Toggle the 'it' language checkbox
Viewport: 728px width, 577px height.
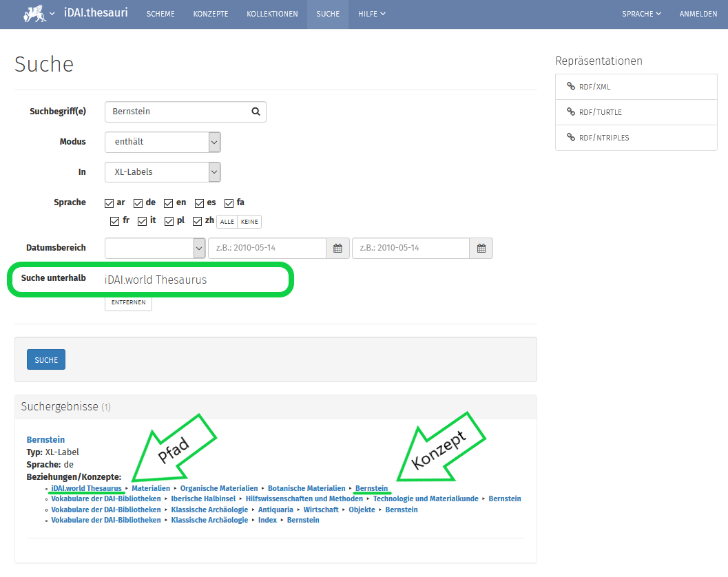pyautogui.click(x=142, y=222)
